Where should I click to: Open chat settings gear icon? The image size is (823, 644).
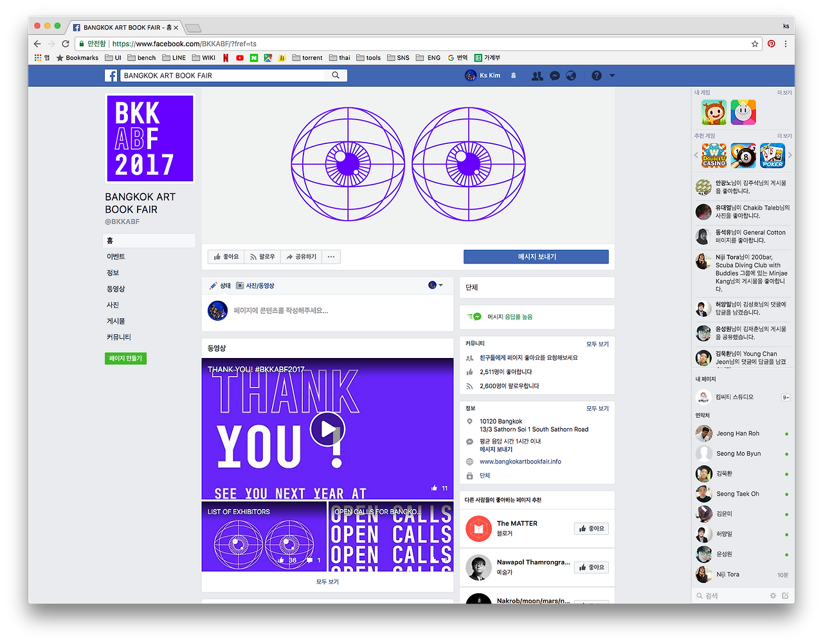click(x=773, y=596)
